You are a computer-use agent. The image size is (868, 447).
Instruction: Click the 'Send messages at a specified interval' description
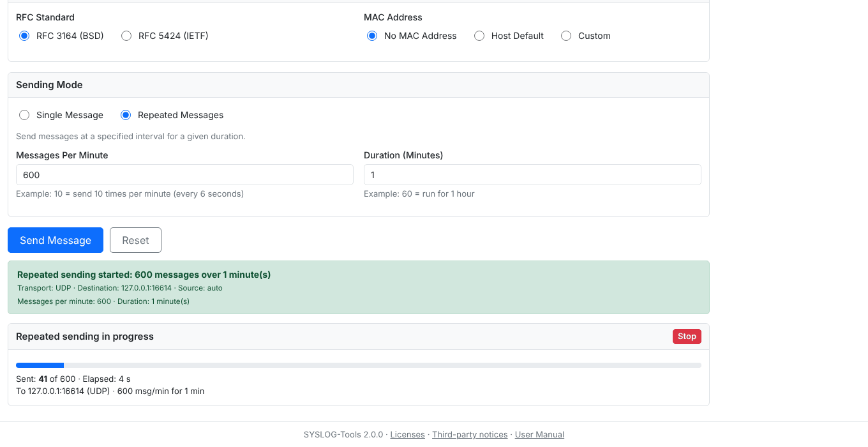pos(131,136)
